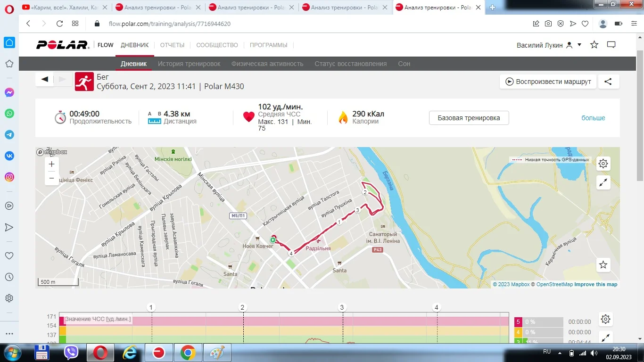The image size is (644, 362).
Task: Open WhatsApp in Opera sidebar
Action: (9, 114)
